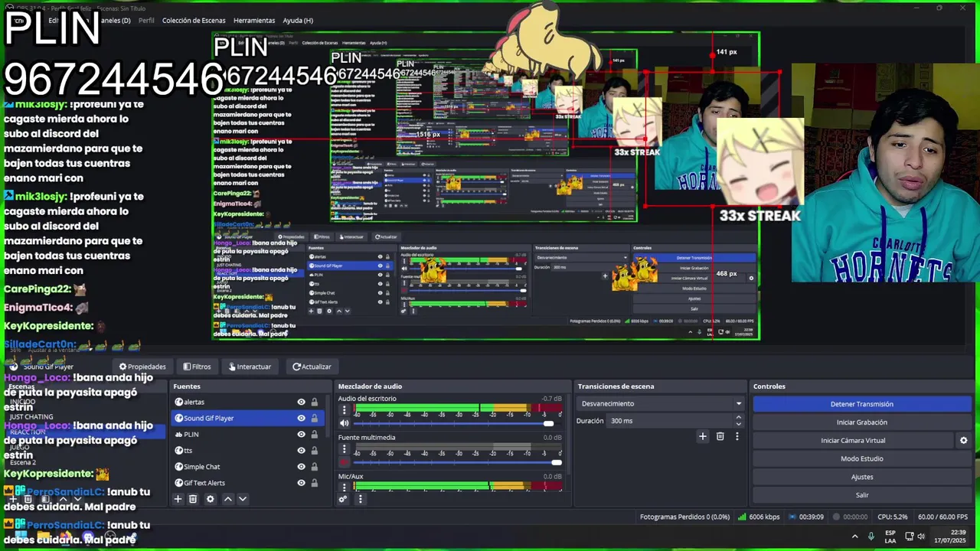
Task: Enable Modo Estudio
Action: click(x=862, y=458)
